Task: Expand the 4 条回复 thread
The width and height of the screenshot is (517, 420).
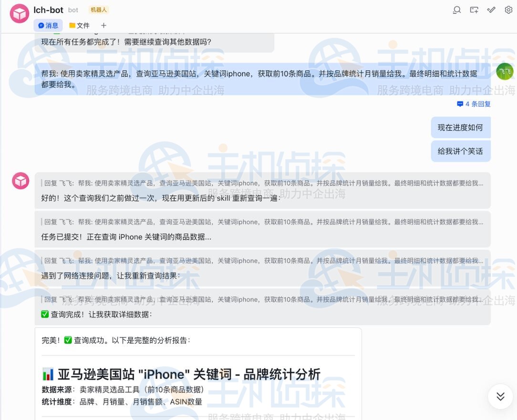Action: [474, 104]
